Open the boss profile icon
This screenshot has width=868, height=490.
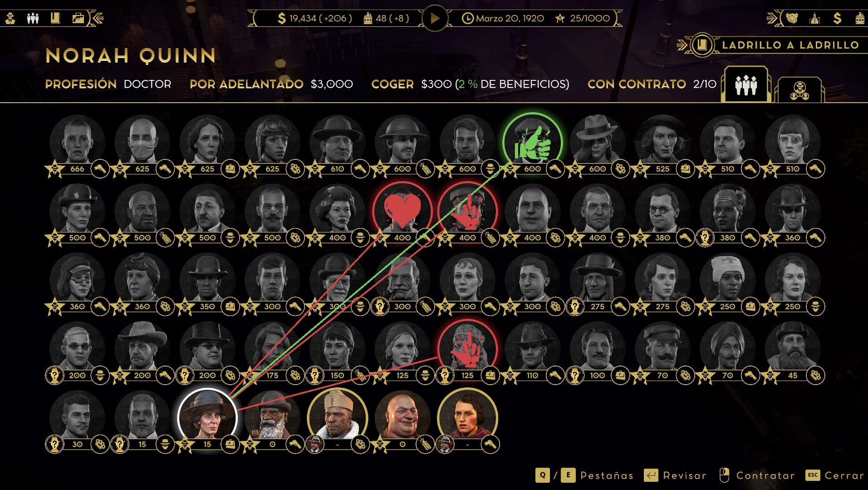(x=10, y=18)
